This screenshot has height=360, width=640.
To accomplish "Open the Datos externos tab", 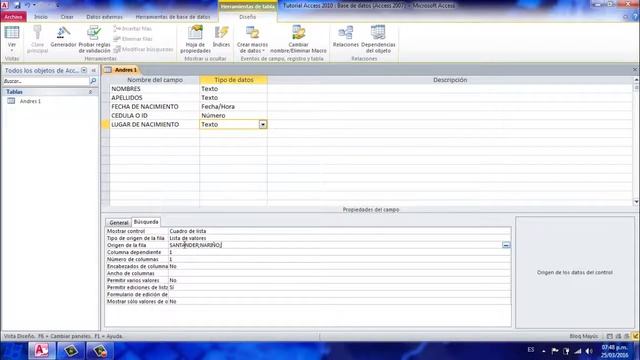I will (x=104, y=17).
